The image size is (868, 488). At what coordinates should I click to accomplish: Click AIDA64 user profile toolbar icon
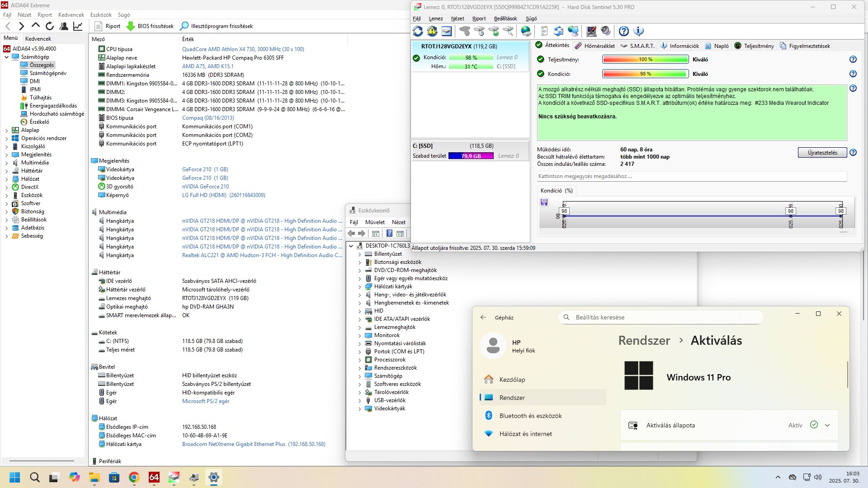[x=64, y=26]
